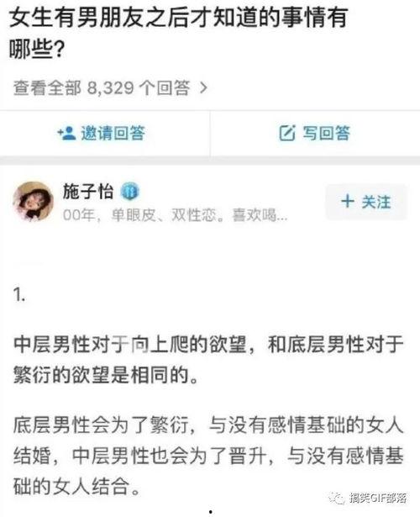Image resolution: width=420 pixels, height=517 pixels.
Task: Click the list number 1. marker
Action: point(19,294)
